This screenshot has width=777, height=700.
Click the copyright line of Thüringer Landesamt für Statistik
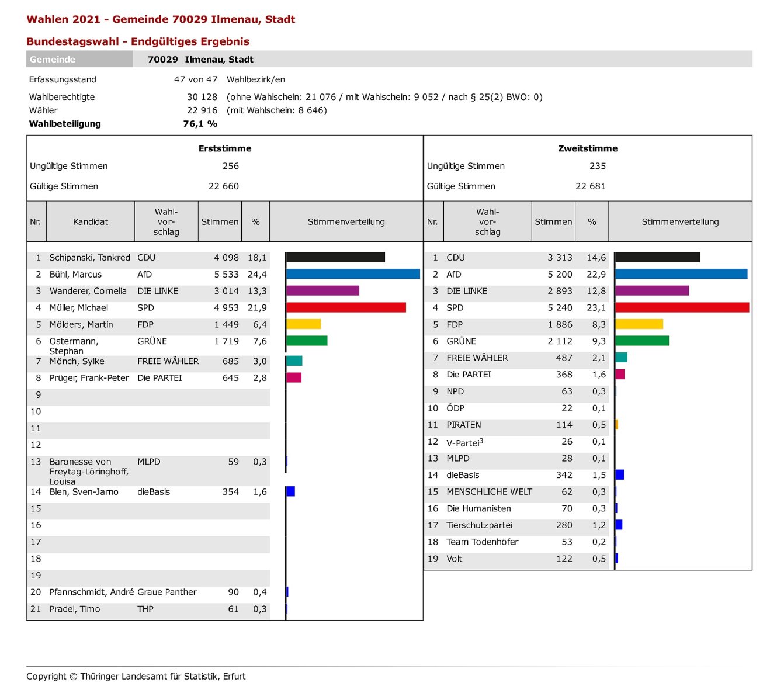pos(136,677)
